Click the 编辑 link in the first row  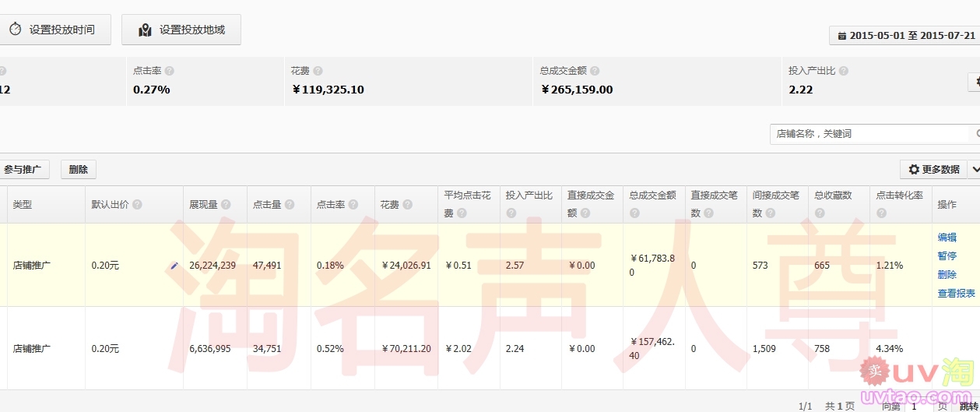[x=947, y=238]
